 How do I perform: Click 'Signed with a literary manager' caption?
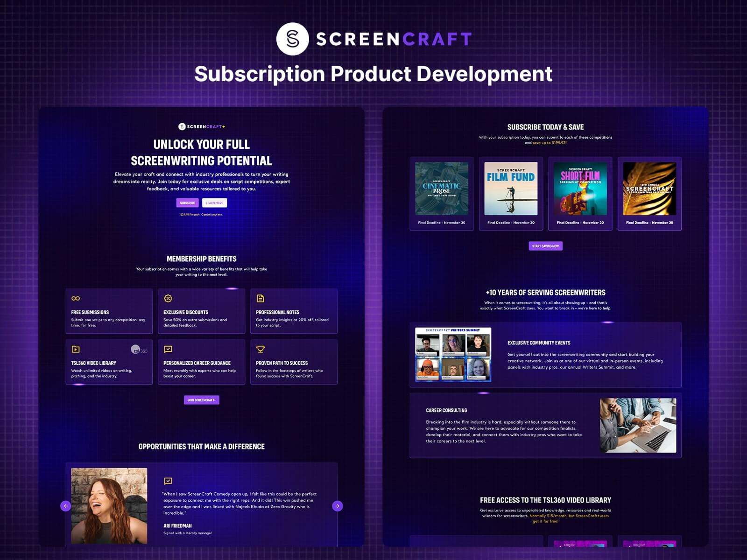[x=188, y=533]
